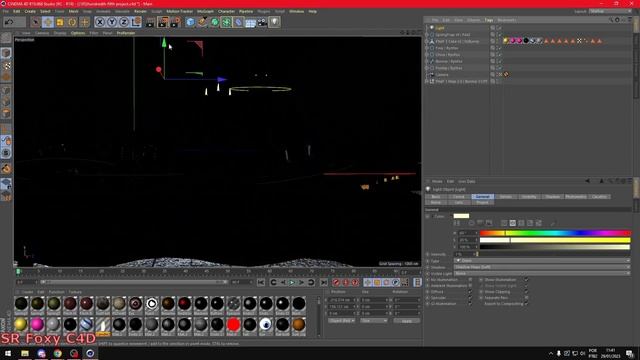Add a Light object from toolbar

[x=275, y=22]
